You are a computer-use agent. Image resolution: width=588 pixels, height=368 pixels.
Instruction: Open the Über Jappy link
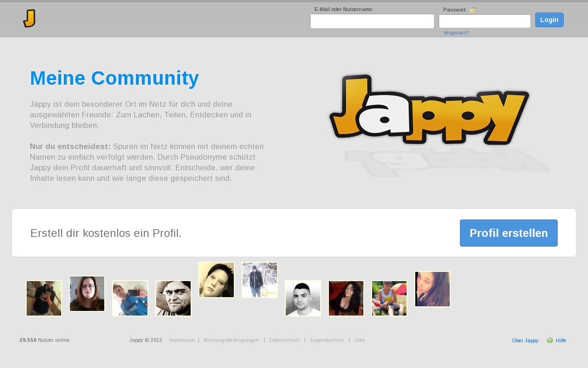tap(526, 340)
